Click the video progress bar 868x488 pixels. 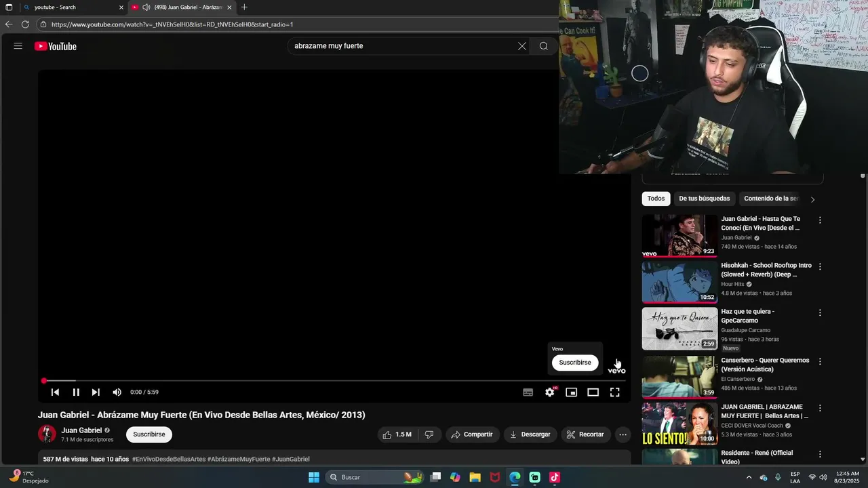(334, 381)
